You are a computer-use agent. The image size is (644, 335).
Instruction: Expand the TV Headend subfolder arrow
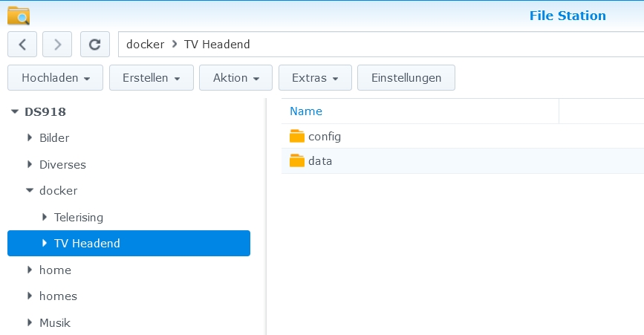[45, 243]
